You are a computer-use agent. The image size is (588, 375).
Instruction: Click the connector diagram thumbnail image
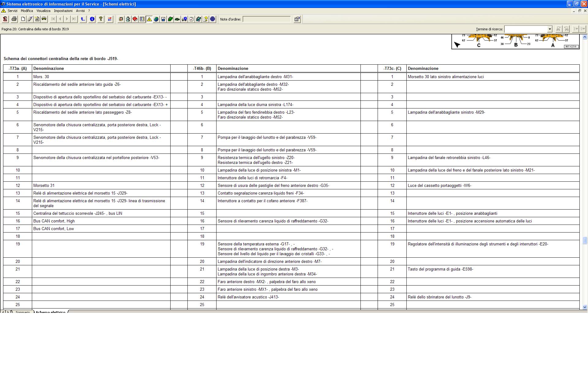(x=515, y=42)
